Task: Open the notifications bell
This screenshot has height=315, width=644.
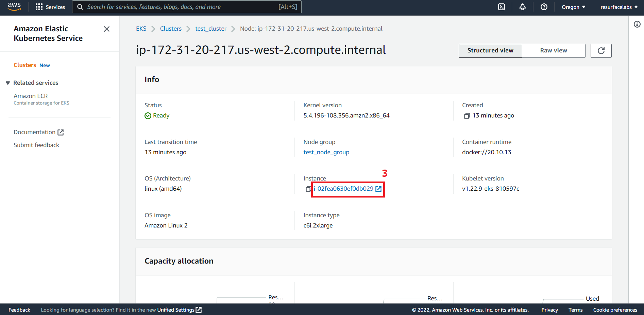Action: tap(523, 7)
